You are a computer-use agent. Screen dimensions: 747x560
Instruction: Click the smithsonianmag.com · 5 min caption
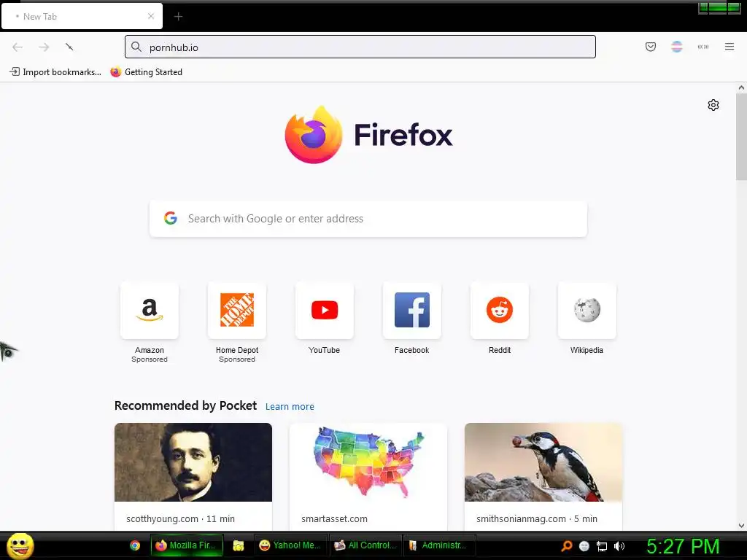click(x=537, y=518)
